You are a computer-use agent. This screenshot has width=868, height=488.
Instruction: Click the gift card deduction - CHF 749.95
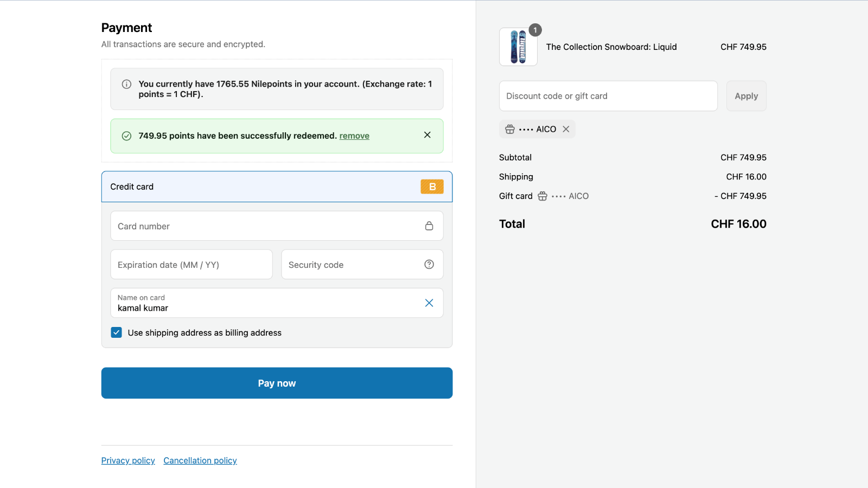coord(741,196)
